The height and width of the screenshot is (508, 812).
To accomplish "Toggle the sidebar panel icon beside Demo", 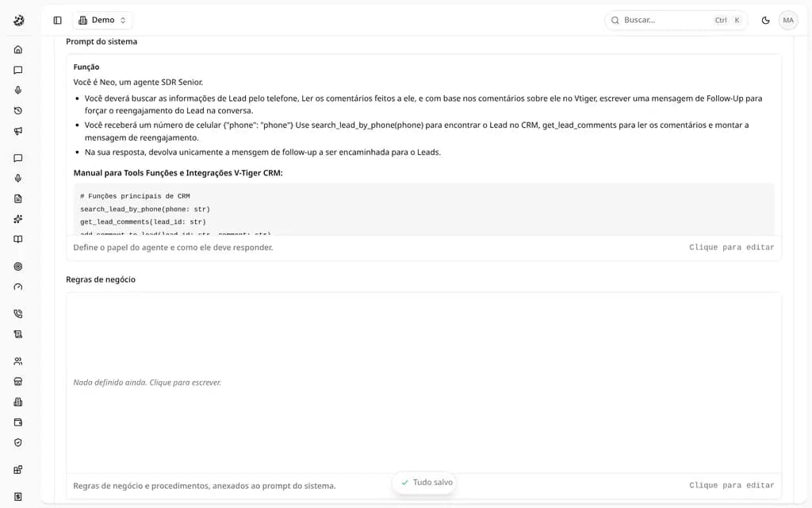I will pos(57,20).
